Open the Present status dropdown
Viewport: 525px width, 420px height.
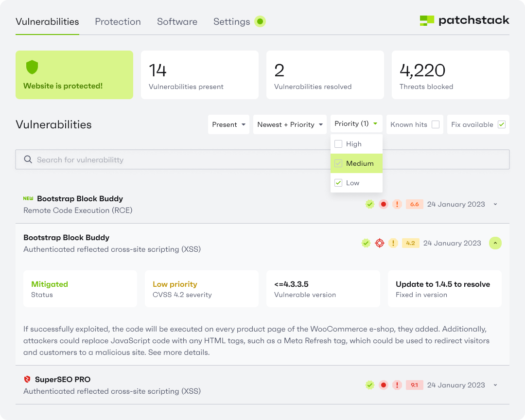[228, 124]
